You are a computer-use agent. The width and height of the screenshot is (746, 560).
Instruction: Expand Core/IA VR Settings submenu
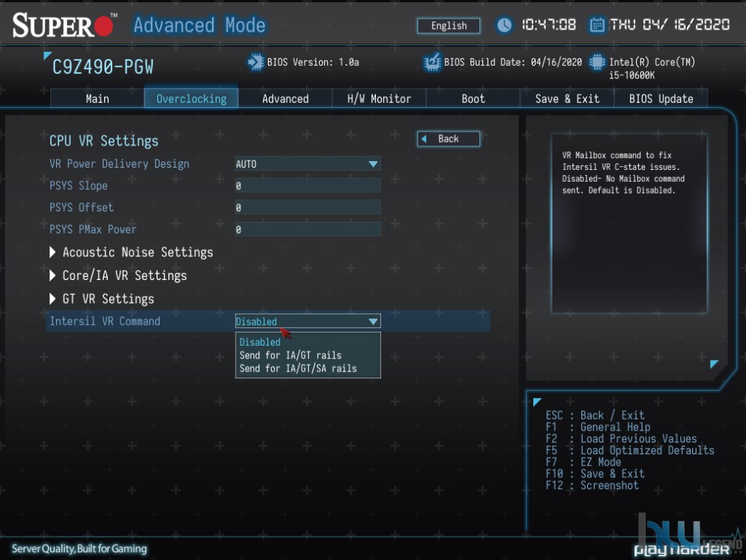[x=118, y=276]
